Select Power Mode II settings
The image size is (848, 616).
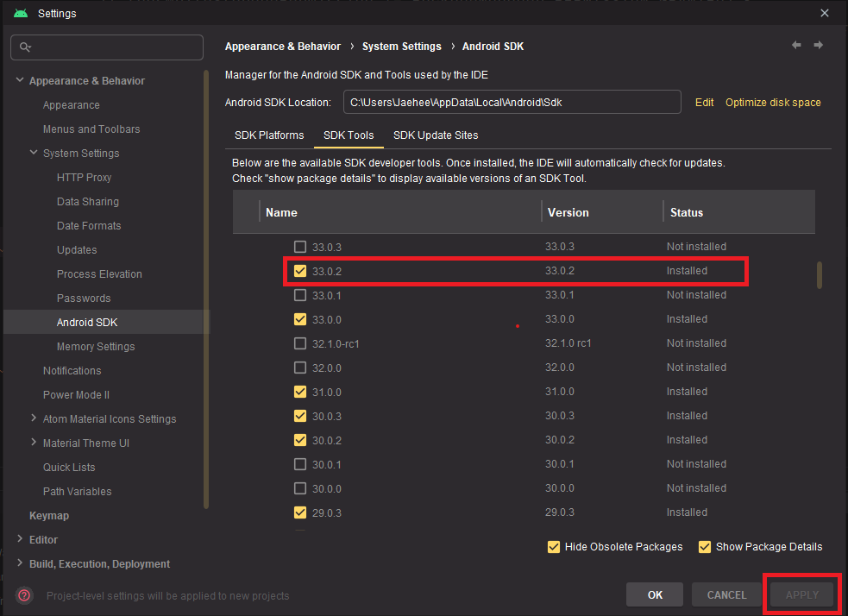76,395
